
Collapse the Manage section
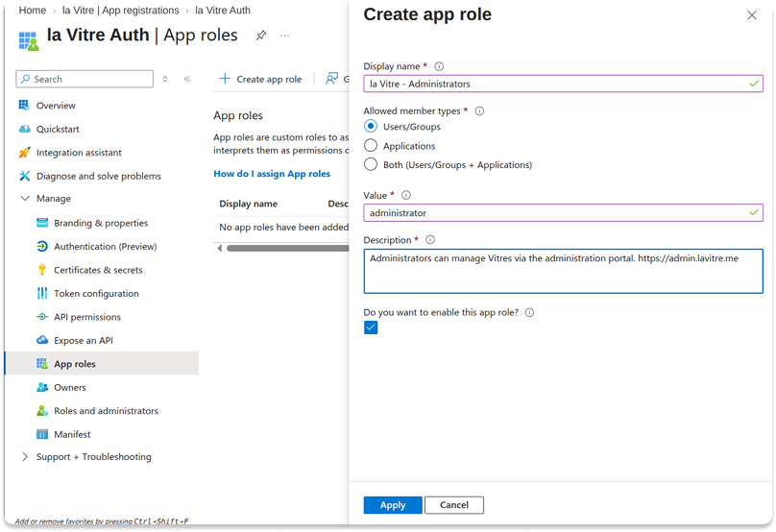[25, 198]
